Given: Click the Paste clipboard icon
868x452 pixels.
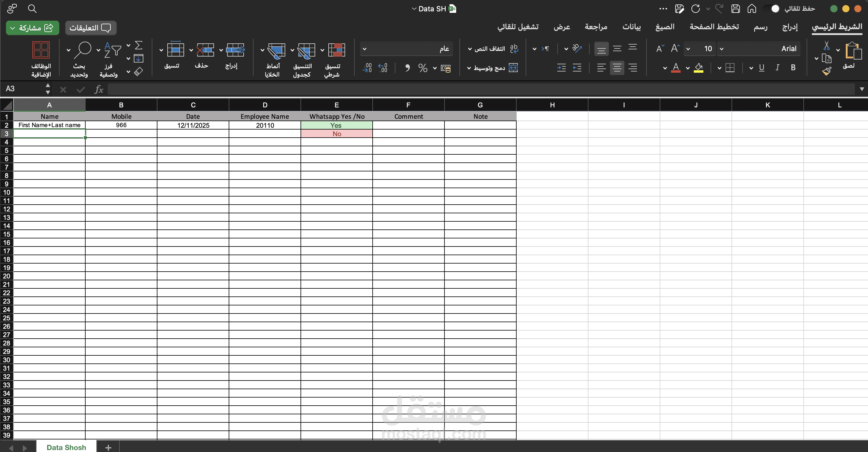Looking at the screenshot, I should [853, 51].
